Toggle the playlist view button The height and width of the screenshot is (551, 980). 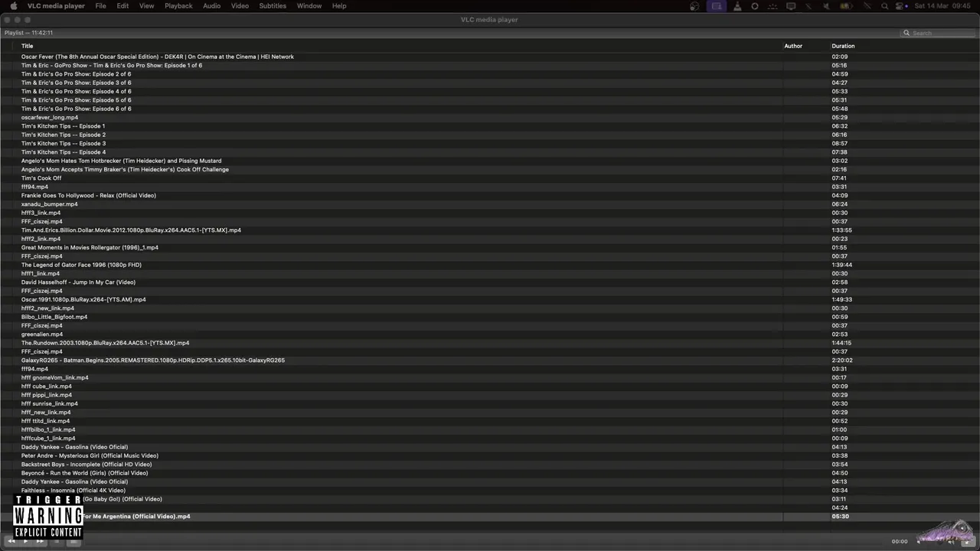click(73, 541)
